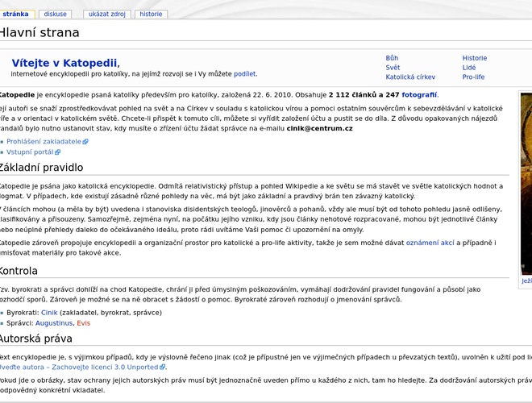532x403 pixels.
Task: Click the 'fotografií' link
Action: 419,94
